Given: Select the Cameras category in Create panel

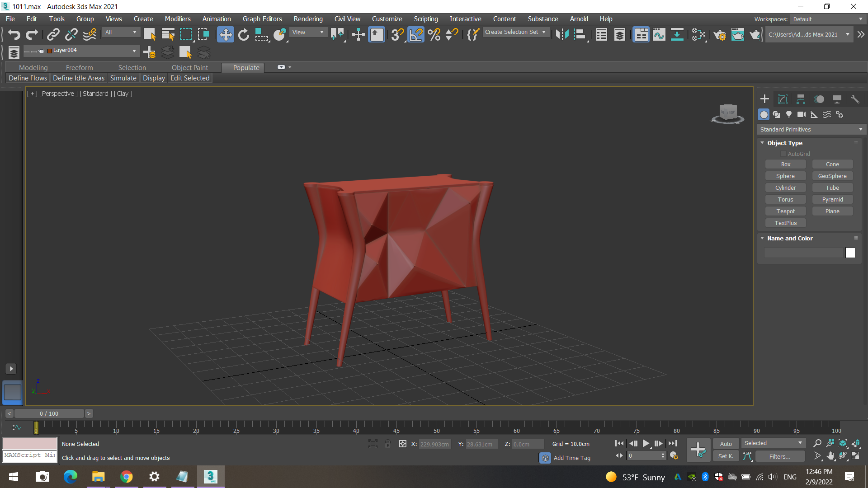Looking at the screenshot, I should 801,114.
